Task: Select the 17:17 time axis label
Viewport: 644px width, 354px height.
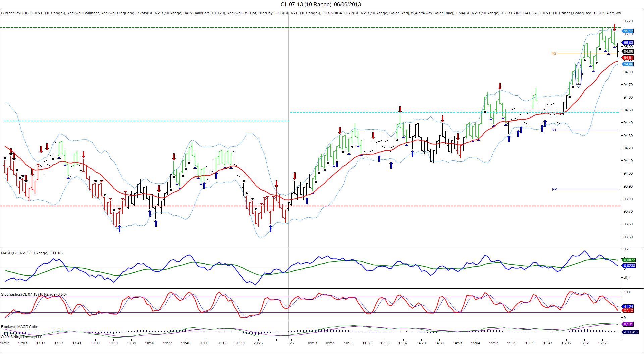Action: click(x=41, y=343)
